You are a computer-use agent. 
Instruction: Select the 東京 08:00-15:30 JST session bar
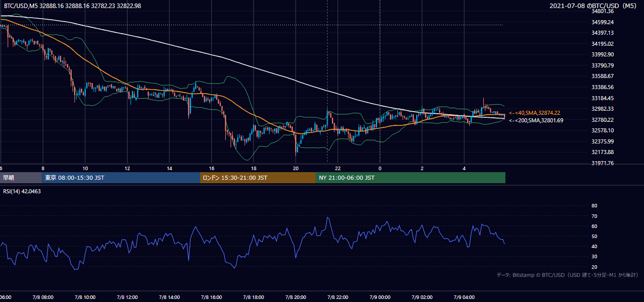pos(121,178)
